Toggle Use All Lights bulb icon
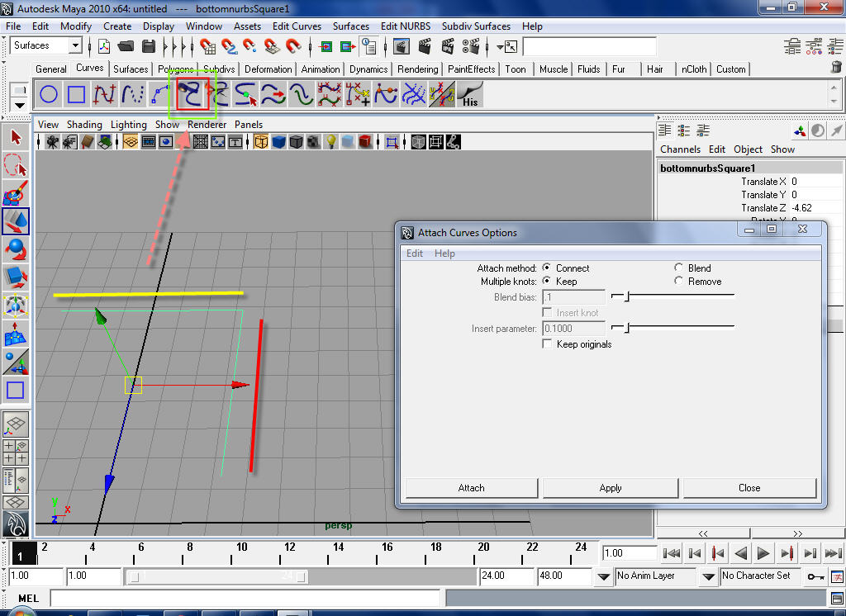The height and width of the screenshot is (616, 846). point(330,142)
